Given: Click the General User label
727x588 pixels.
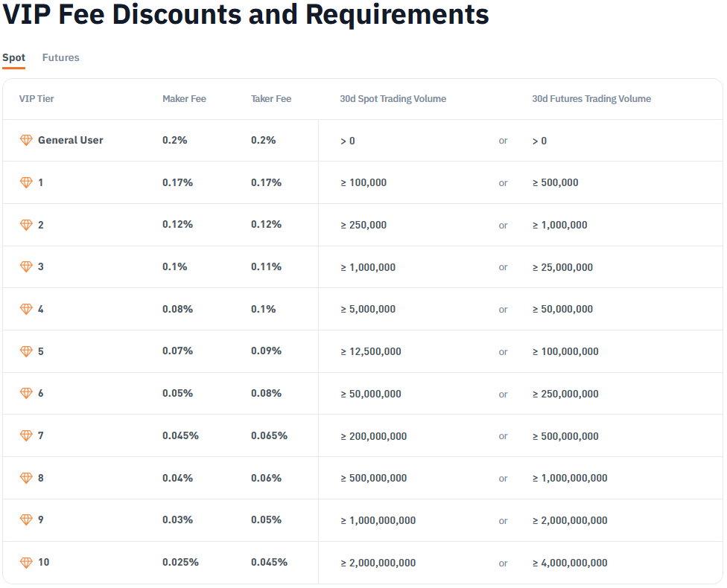Looking at the screenshot, I should pos(71,140).
